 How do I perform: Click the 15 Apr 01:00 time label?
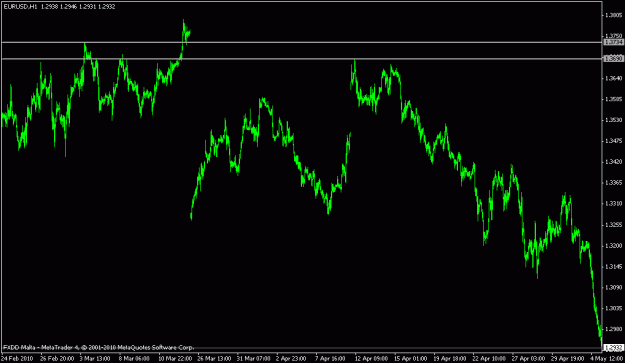click(411, 358)
